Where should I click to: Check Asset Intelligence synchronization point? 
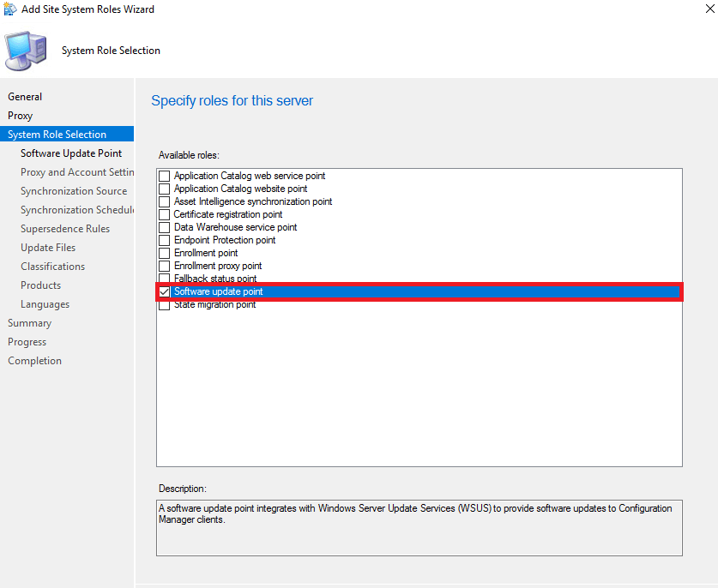click(x=163, y=201)
